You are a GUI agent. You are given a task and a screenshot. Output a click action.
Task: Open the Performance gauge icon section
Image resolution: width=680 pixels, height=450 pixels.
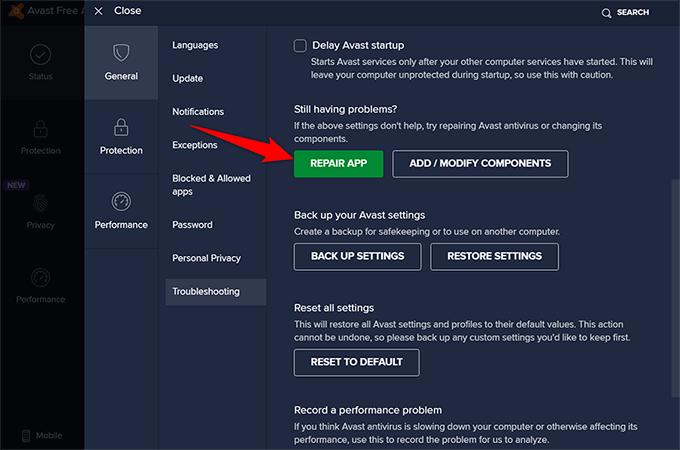121,202
